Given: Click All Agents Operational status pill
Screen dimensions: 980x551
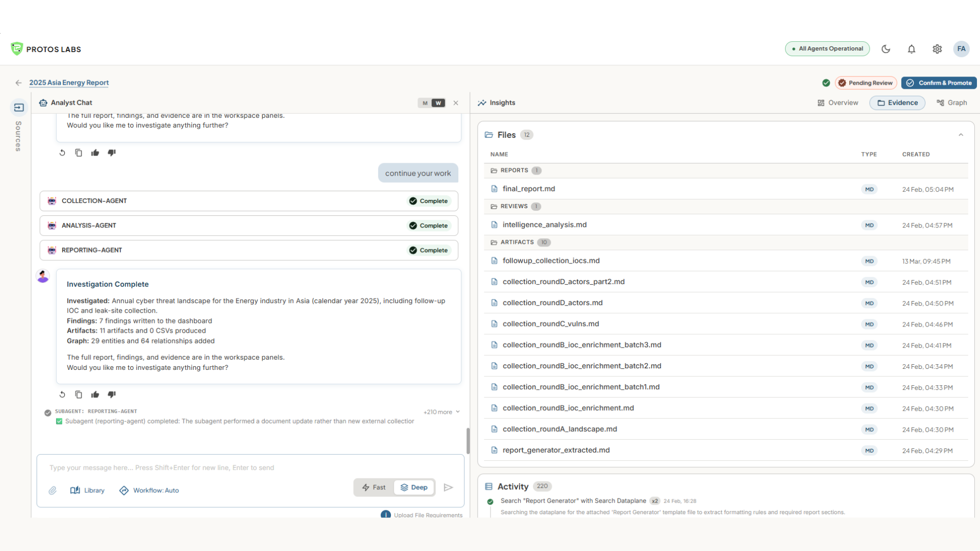Looking at the screenshot, I should 827,48.
